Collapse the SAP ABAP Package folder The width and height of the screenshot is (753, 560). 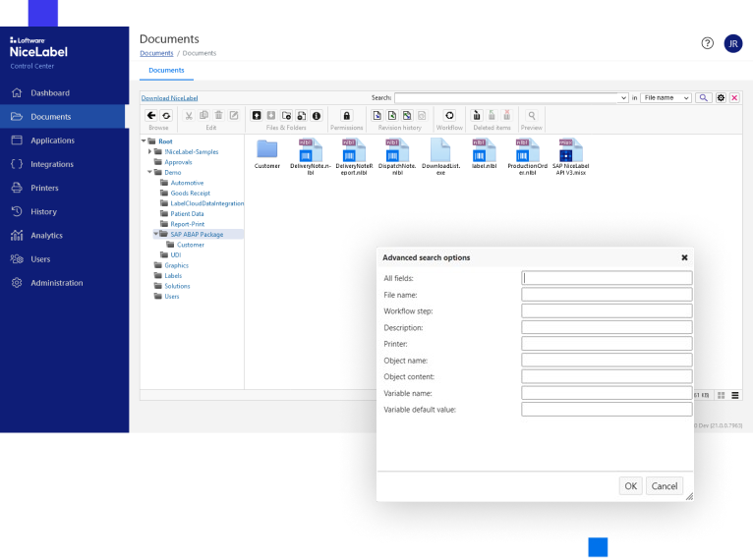(155, 234)
